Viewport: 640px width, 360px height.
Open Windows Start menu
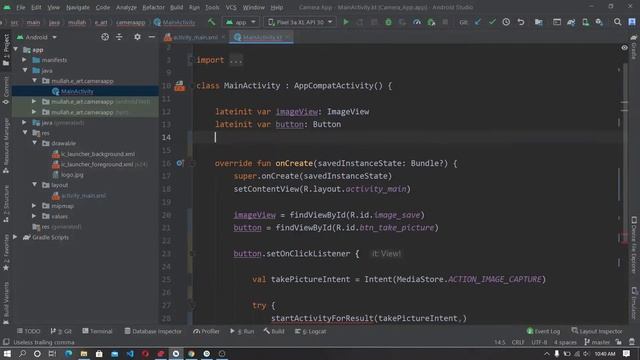point(7,353)
